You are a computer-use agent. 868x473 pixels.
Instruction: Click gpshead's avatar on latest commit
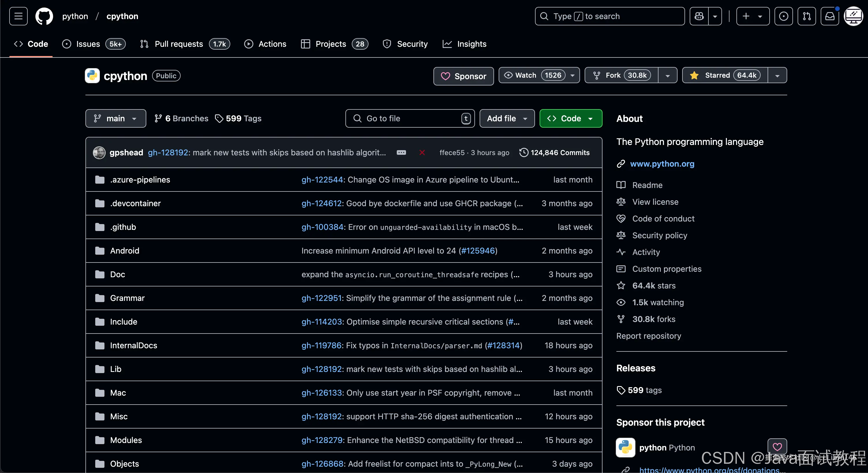pyautogui.click(x=99, y=153)
